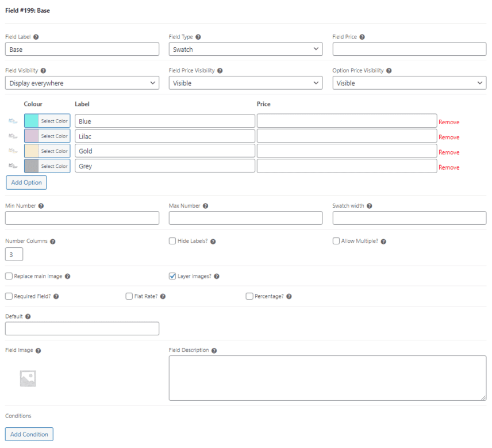
Task: Uncheck the Layer Images option
Action: (x=172, y=276)
